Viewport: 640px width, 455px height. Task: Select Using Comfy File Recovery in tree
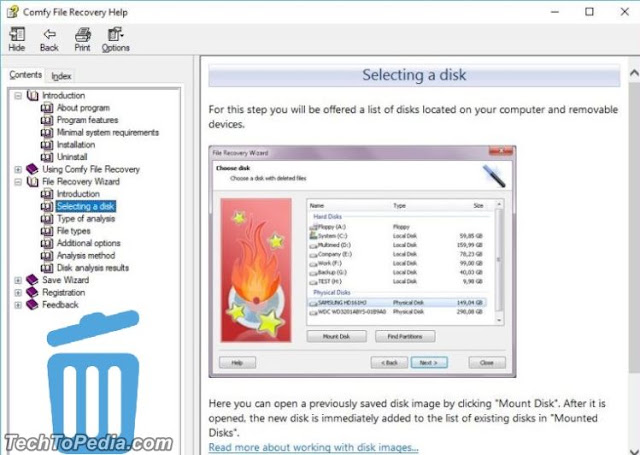pos(91,169)
